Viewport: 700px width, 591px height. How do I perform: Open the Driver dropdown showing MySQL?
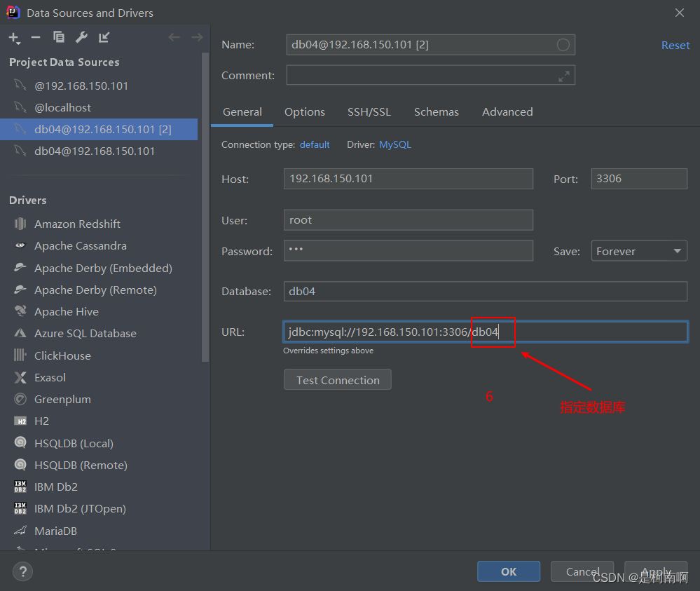pyautogui.click(x=394, y=144)
